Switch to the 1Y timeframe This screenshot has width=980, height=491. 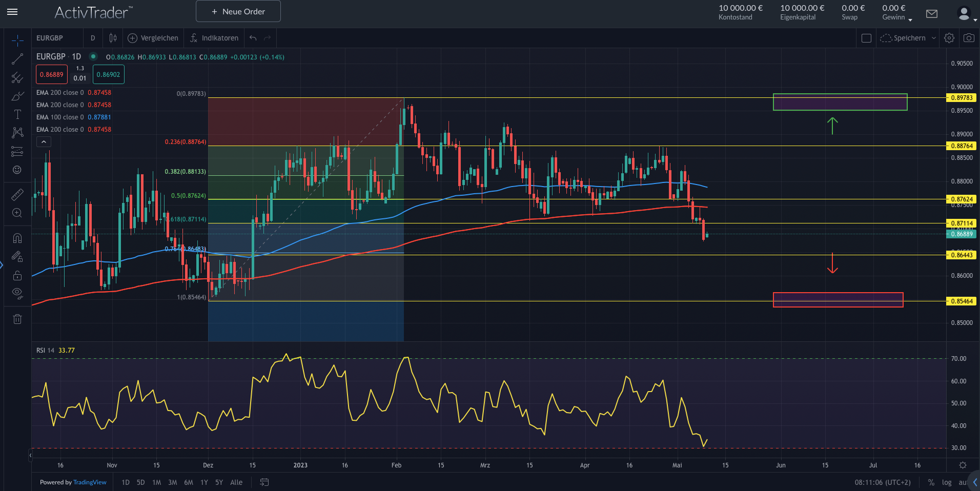click(x=203, y=482)
